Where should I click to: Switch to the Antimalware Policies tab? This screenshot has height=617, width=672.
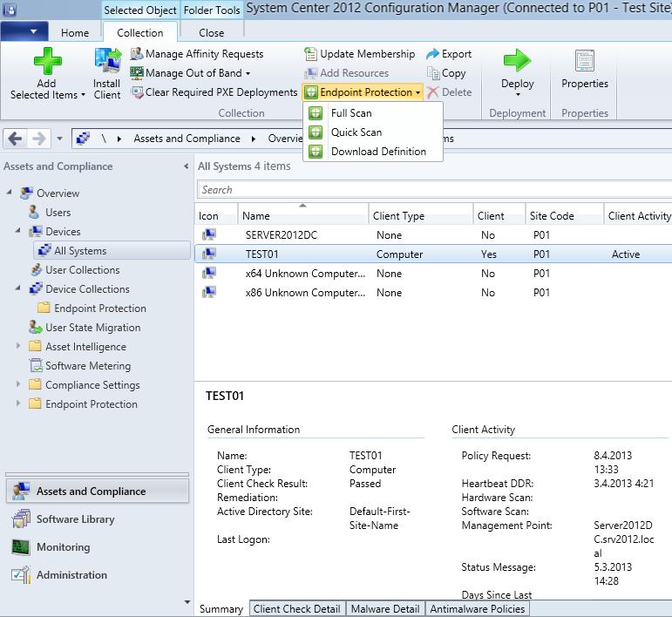point(478,609)
